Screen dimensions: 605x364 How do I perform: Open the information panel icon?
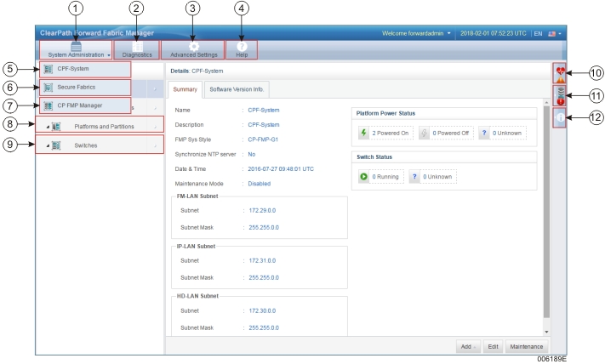pos(559,120)
